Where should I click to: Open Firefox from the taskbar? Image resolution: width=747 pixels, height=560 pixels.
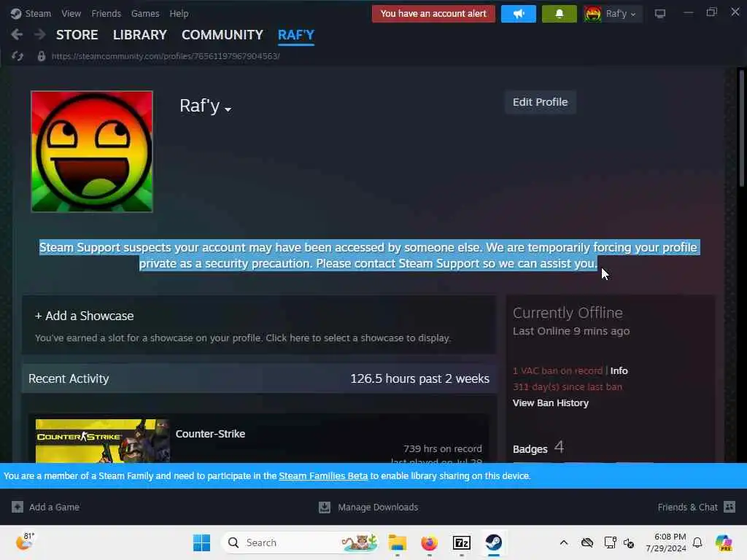tap(429, 542)
